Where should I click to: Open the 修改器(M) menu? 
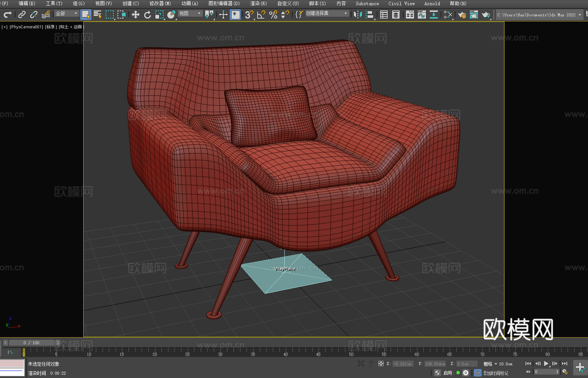160,3
